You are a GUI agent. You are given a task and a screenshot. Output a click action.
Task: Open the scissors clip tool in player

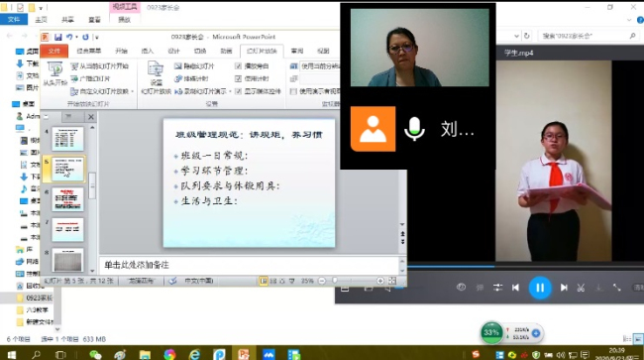pyautogui.click(x=581, y=288)
